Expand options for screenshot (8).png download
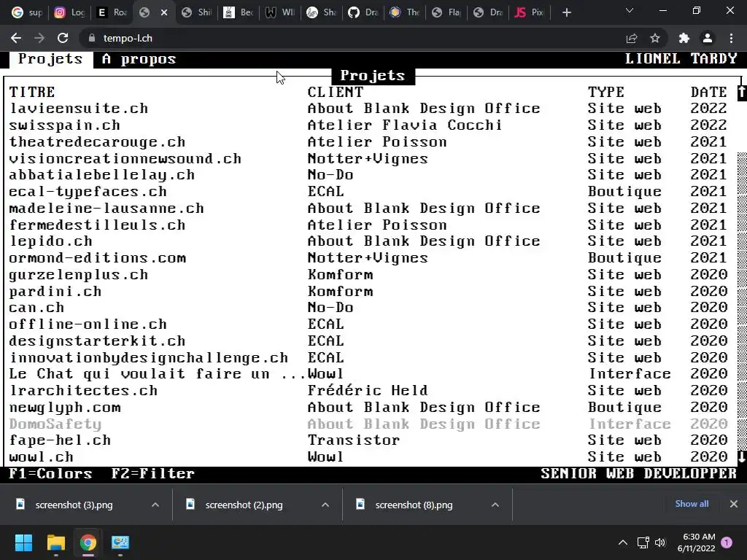 (x=495, y=505)
